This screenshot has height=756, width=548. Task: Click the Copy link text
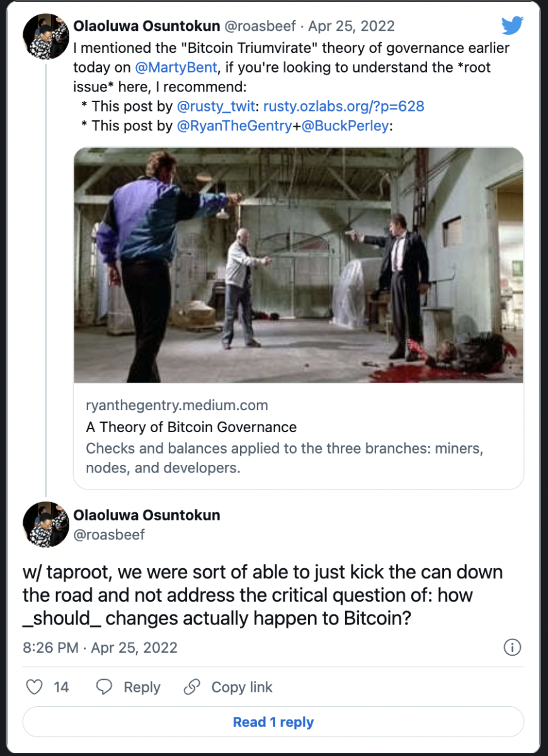242,687
